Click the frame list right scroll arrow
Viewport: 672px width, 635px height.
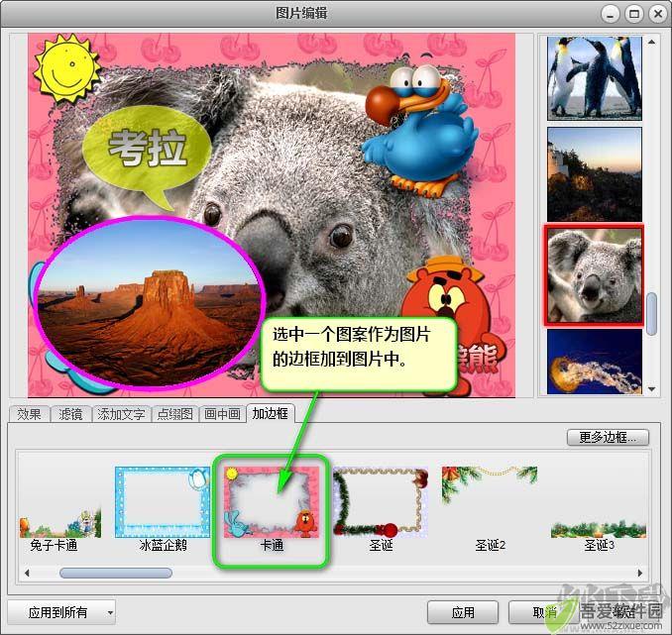click(x=640, y=573)
